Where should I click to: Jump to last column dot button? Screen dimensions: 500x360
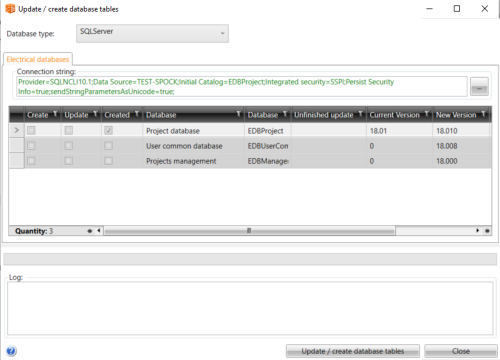pos(487,231)
